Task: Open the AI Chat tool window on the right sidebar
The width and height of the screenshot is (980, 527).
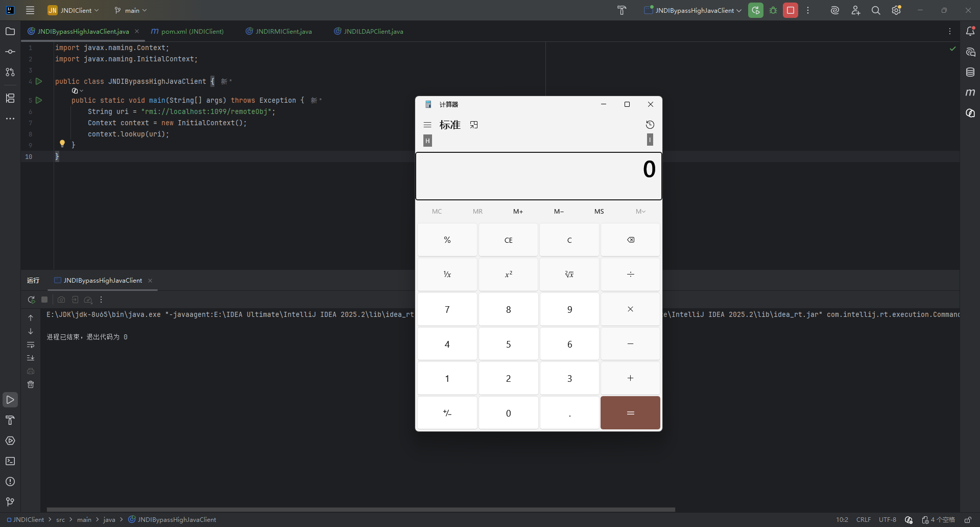Action: [x=970, y=52]
